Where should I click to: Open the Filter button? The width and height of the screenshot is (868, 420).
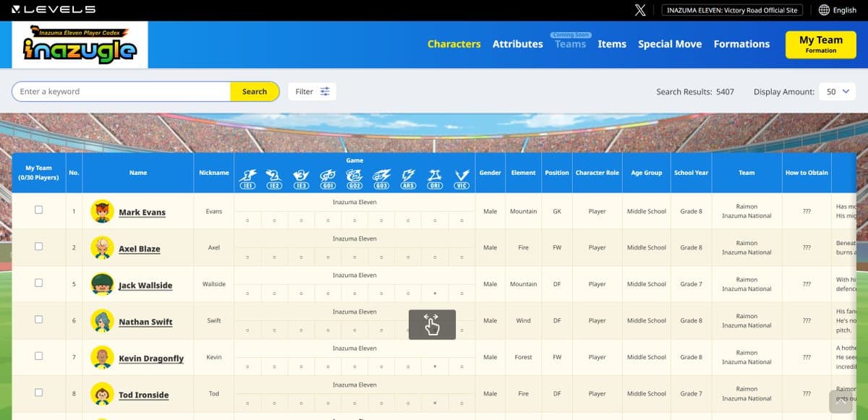click(x=312, y=92)
